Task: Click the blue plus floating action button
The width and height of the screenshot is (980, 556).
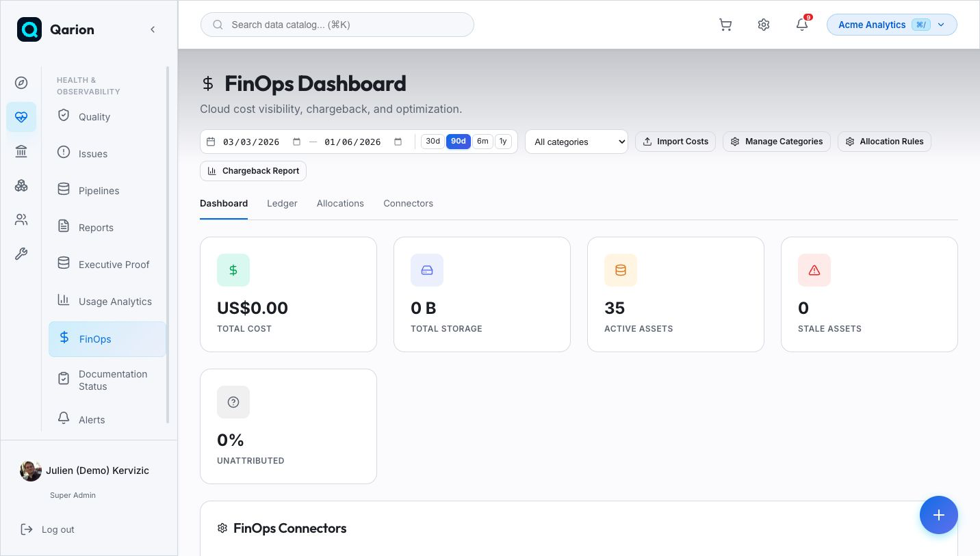Action: click(x=939, y=515)
